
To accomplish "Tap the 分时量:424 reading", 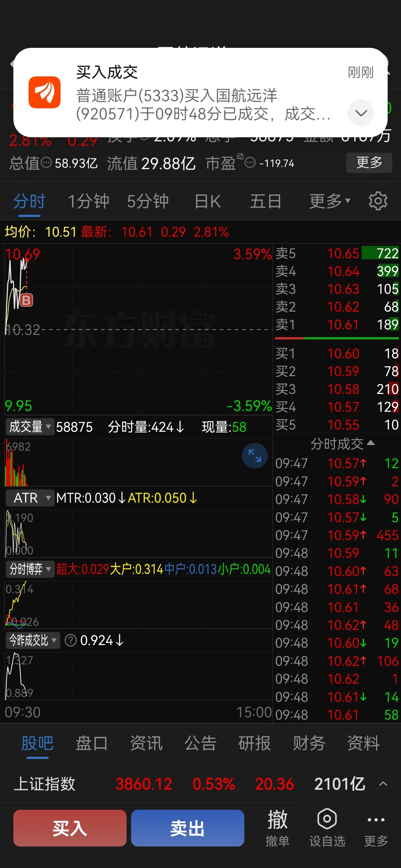I will 146,427.
